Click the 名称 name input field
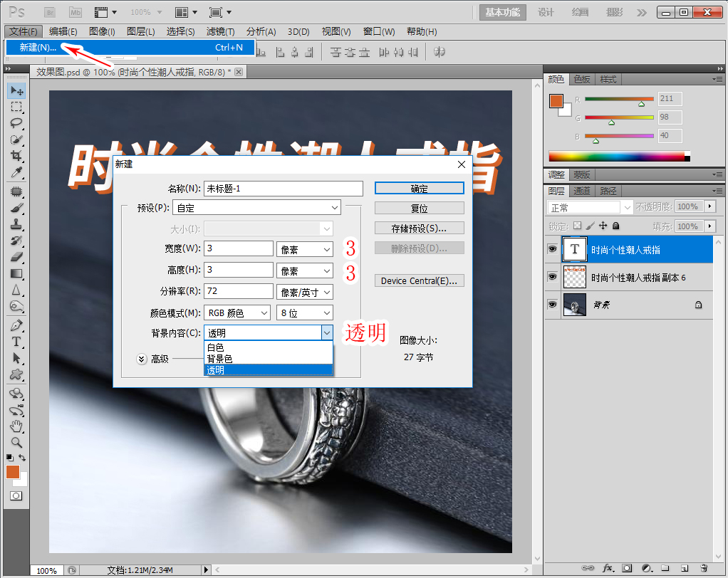Screen dimensions: 728x578 pyautogui.click(x=283, y=189)
